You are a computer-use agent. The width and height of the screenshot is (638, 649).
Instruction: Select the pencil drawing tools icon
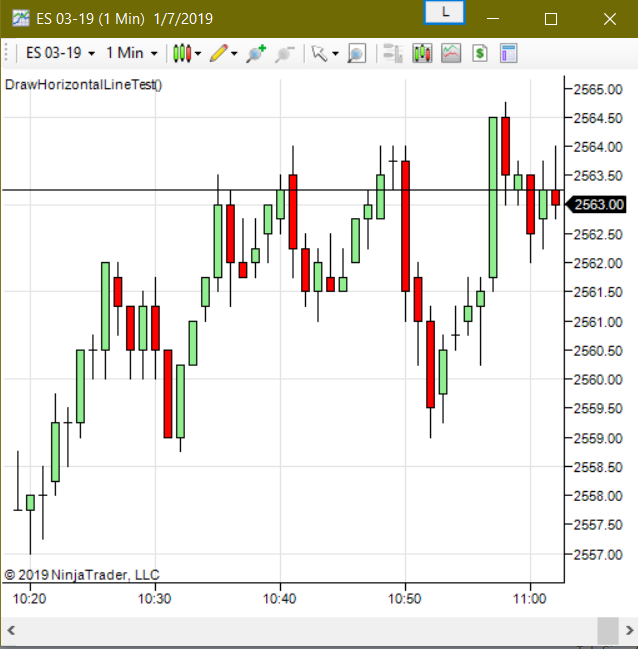(219, 53)
